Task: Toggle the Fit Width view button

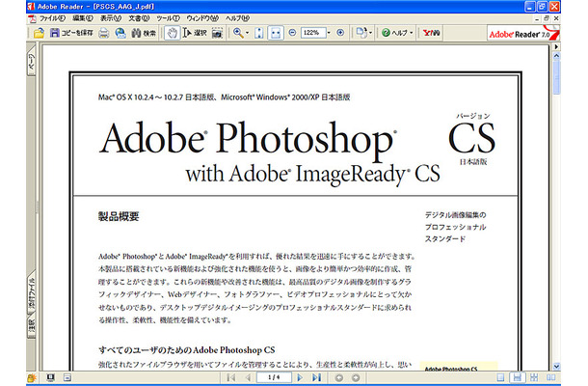Action: pos(276,33)
